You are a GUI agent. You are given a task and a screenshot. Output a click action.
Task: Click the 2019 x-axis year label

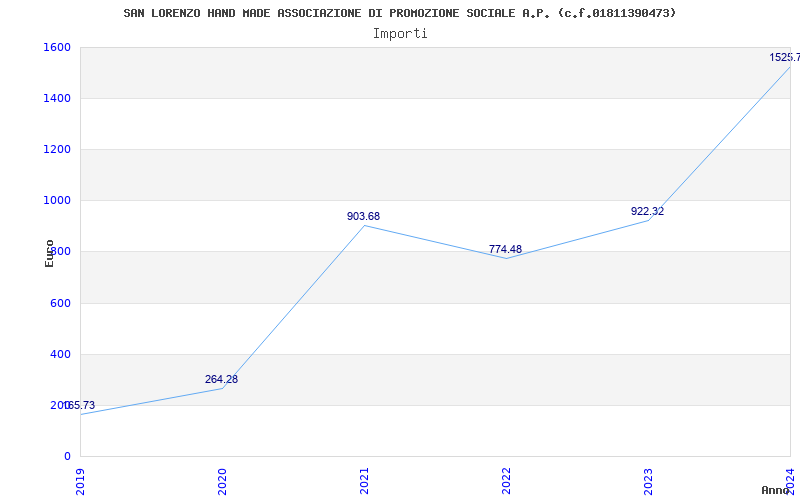click(81, 481)
